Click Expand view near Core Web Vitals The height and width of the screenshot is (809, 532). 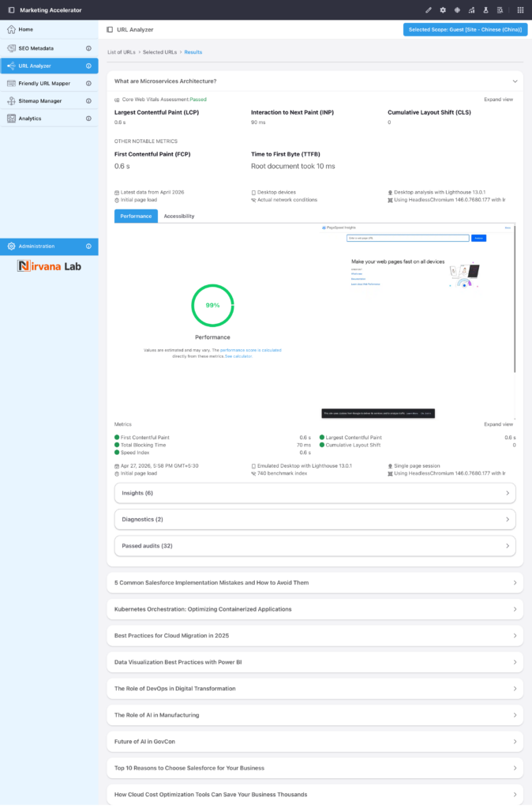click(498, 100)
